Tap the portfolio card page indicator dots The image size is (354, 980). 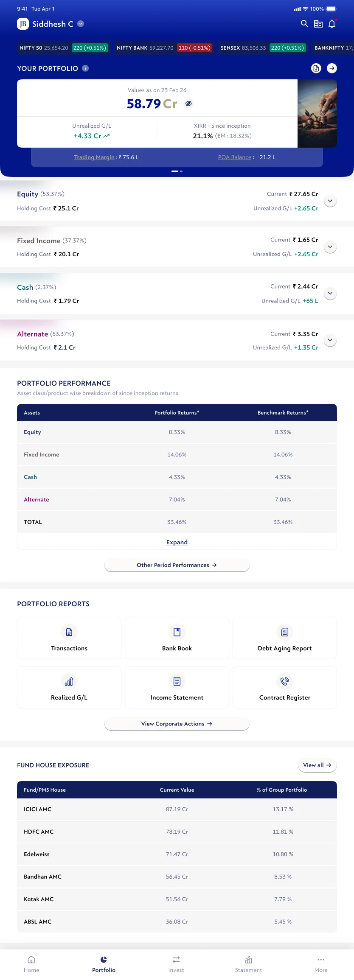[177, 171]
